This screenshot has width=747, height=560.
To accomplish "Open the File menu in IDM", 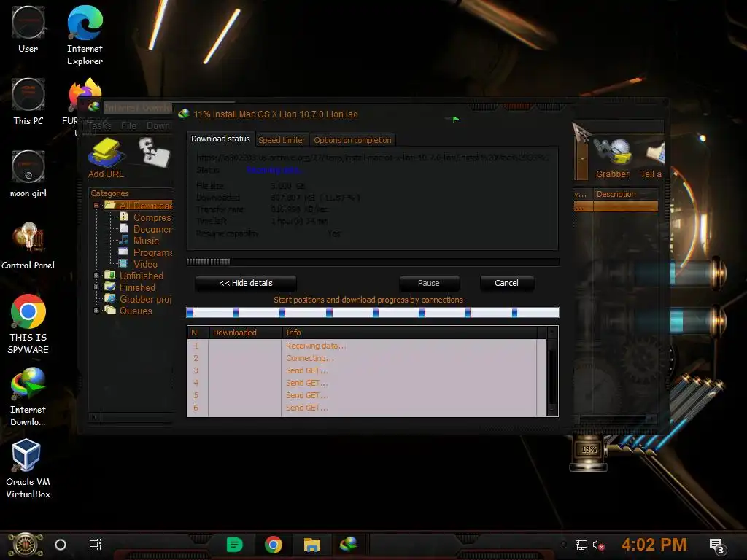I will coord(128,125).
